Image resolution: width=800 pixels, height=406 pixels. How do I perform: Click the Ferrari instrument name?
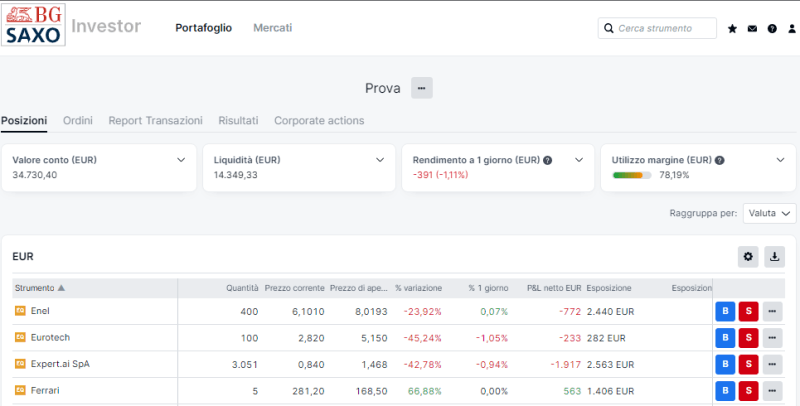[45, 390]
